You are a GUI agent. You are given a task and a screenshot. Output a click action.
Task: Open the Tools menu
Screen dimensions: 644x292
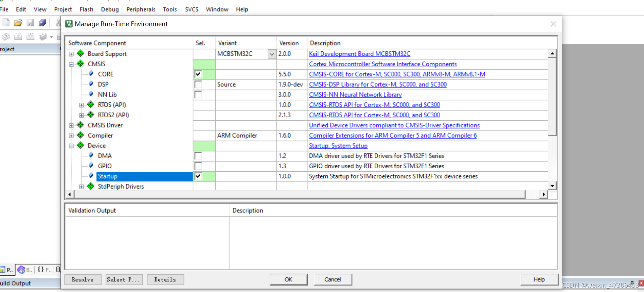[170, 10]
